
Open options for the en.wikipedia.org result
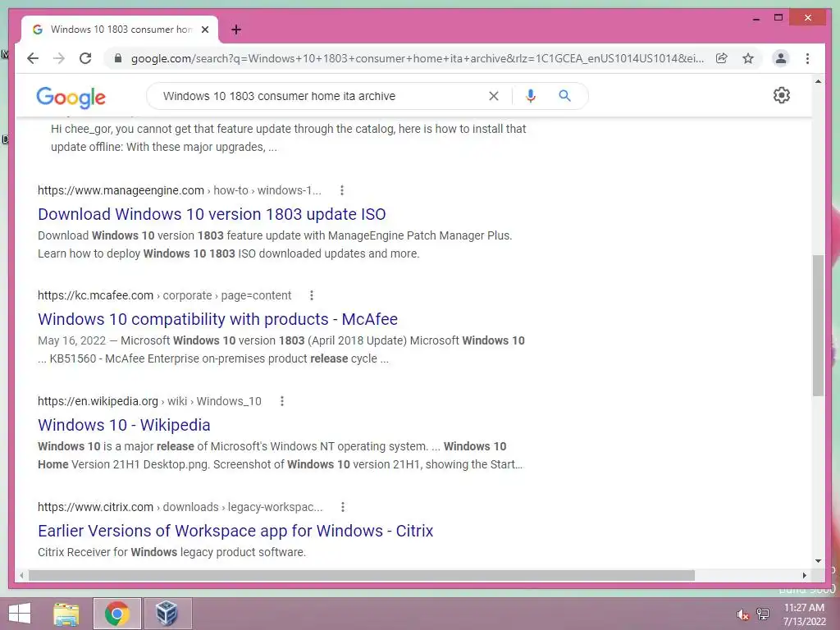[x=282, y=400]
